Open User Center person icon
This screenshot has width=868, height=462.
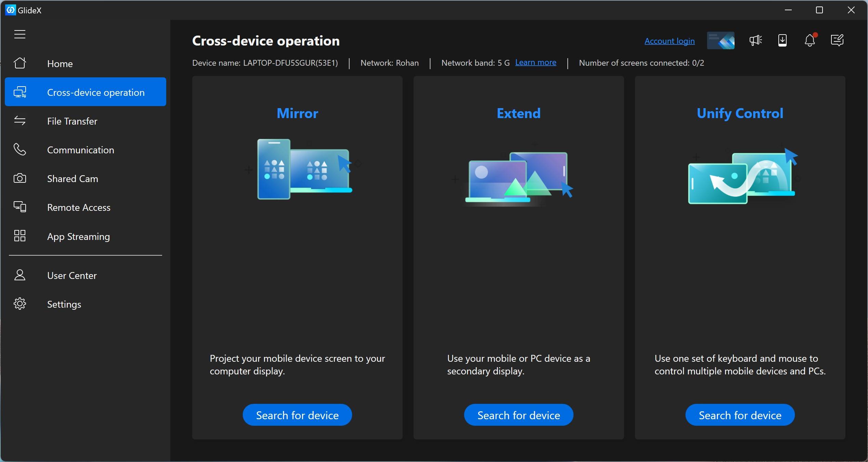click(x=20, y=275)
